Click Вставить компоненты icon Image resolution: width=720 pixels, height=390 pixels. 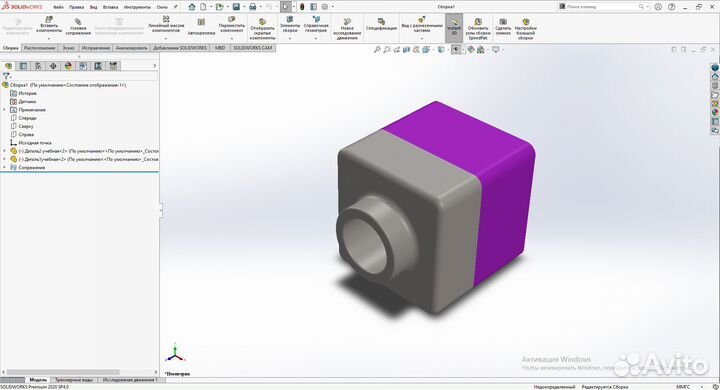coord(49,26)
